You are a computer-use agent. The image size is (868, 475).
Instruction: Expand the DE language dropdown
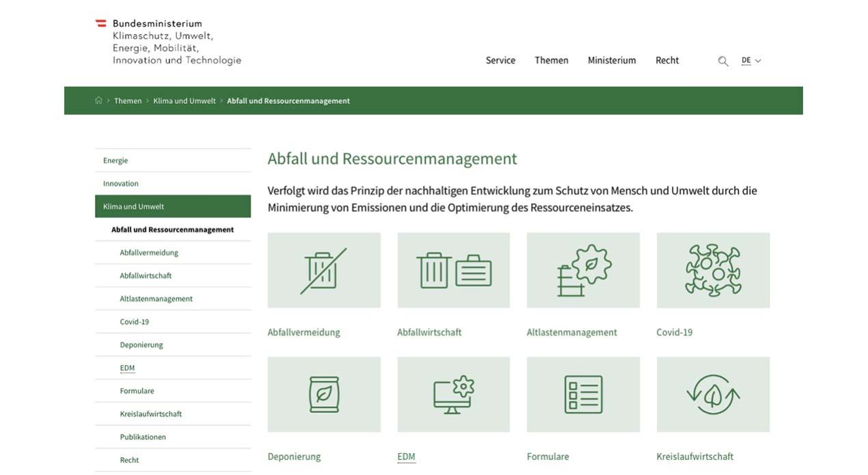tap(751, 61)
